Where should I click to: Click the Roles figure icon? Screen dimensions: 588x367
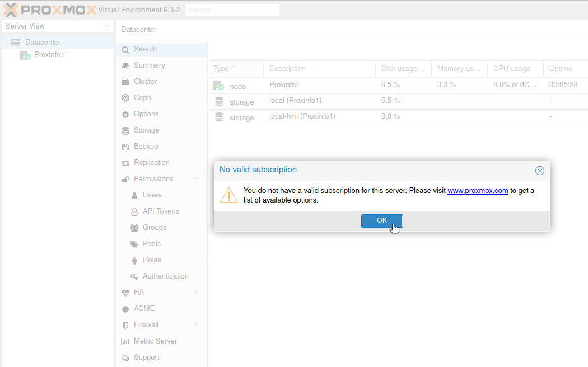[x=134, y=261]
